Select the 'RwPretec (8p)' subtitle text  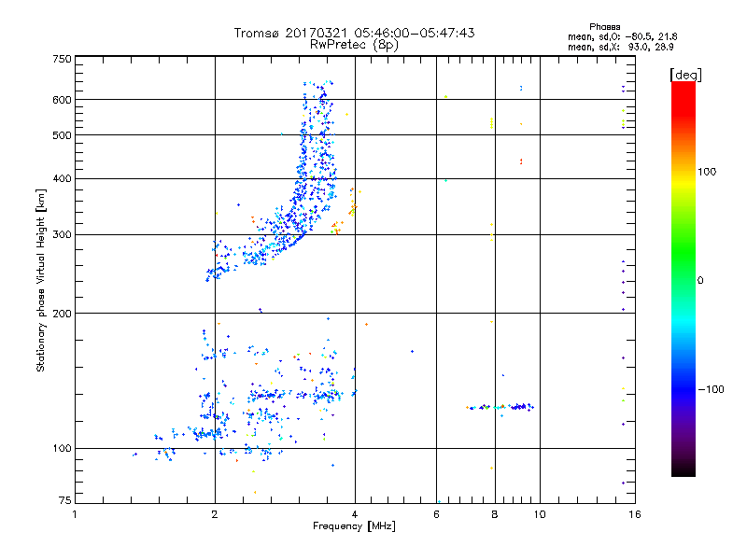point(354,45)
